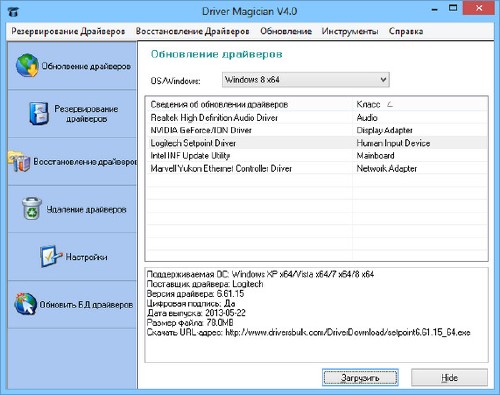This screenshot has width=500, height=395.
Task: Select the blue cabinet Резервирование драйверов icon
Action: coord(38,113)
